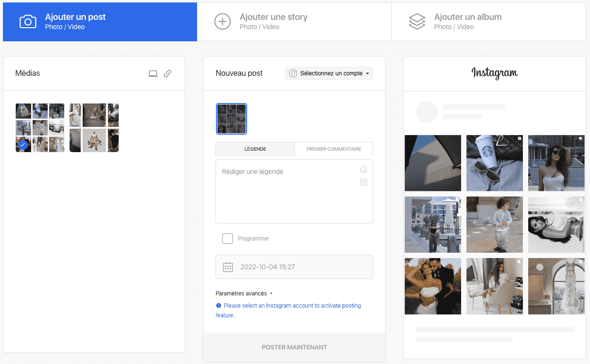The height and width of the screenshot is (364, 590).
Task: Open the embracing couple photo in preview
Action: 433,286
